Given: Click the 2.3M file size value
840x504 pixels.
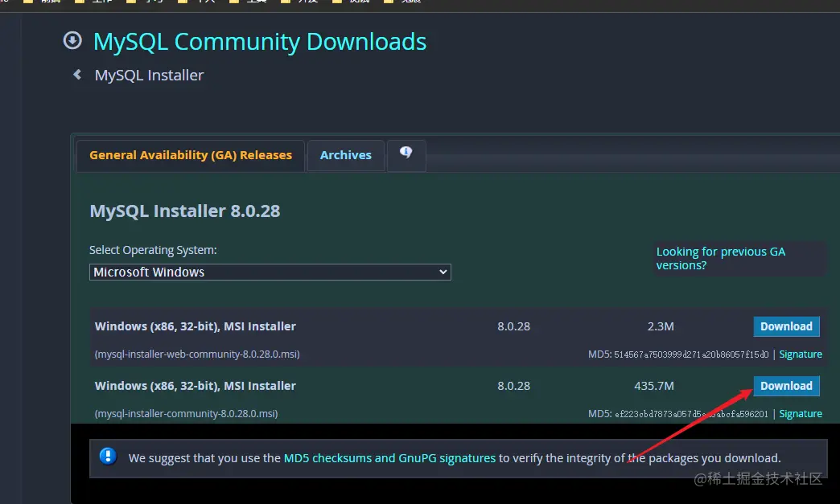Looking at the screenshot, I should [661, 326].
